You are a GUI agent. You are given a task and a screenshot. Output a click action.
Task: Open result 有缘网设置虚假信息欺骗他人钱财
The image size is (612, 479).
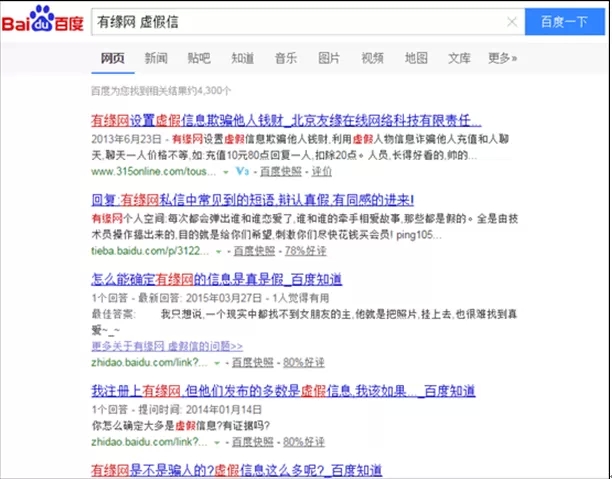286,120
